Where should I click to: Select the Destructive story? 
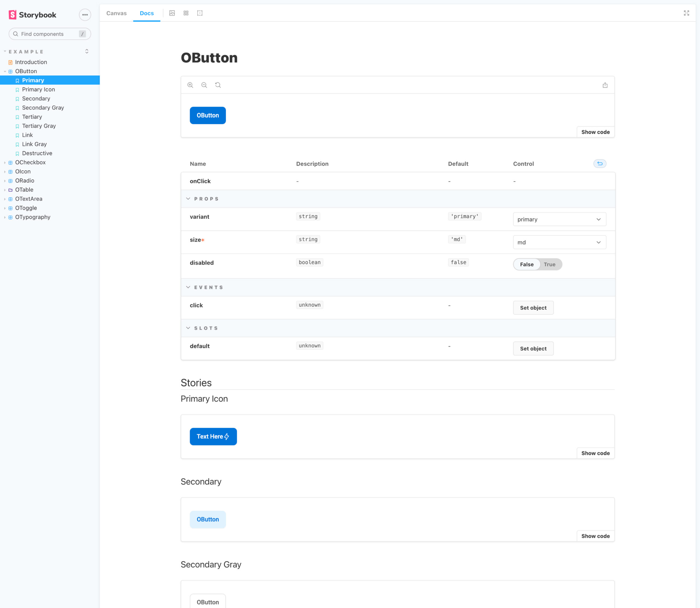37,153
